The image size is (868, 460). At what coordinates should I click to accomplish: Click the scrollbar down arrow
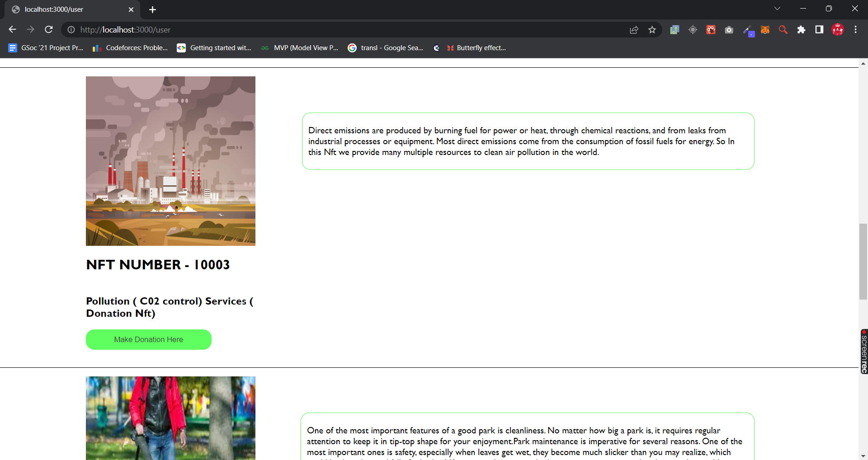coord(863,455)
